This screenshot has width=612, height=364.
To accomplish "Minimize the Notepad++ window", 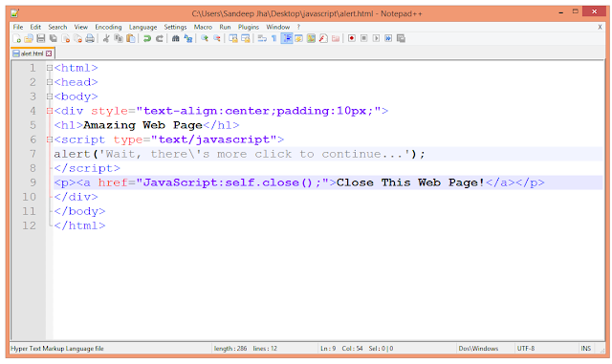I will [561, 12].
